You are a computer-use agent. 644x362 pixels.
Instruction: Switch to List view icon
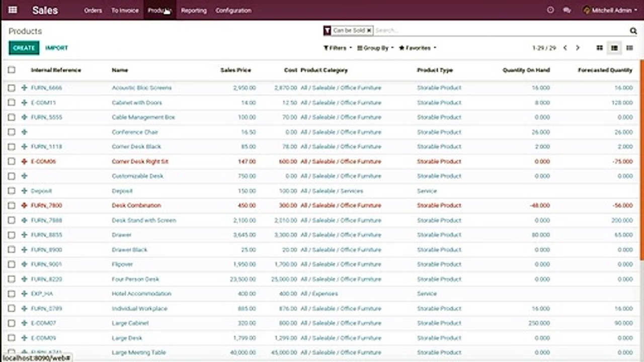(x=614, y=48)
